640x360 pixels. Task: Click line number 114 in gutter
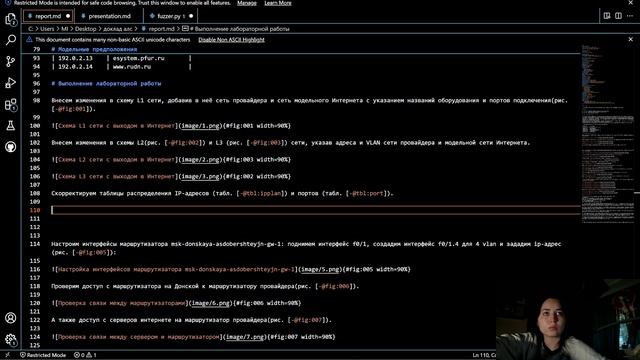click(35, 244)
